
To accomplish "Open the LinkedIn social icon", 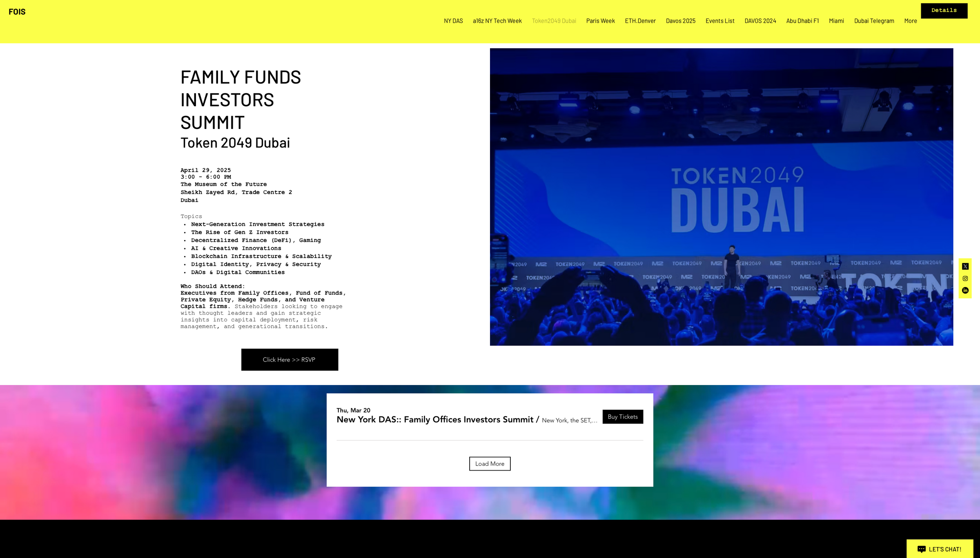I will tap(965, 290).
